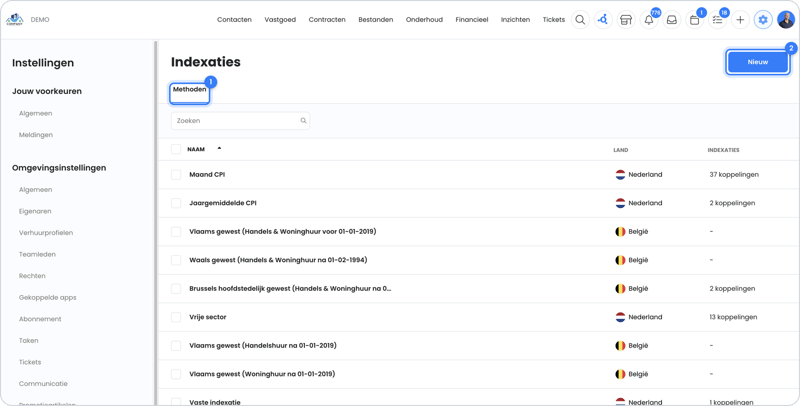This screenshot has width=800, height=406.
Task: Sort by NAAM using the arrow
Action: [x=219, y=148]
